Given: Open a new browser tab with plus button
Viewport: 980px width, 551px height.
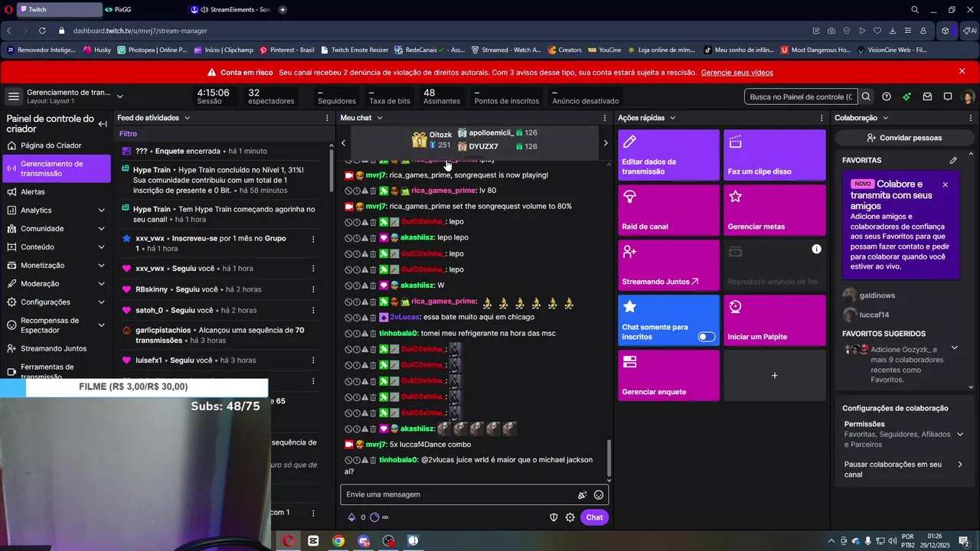Looking at the screenshot, I should [x=283, y=10].
